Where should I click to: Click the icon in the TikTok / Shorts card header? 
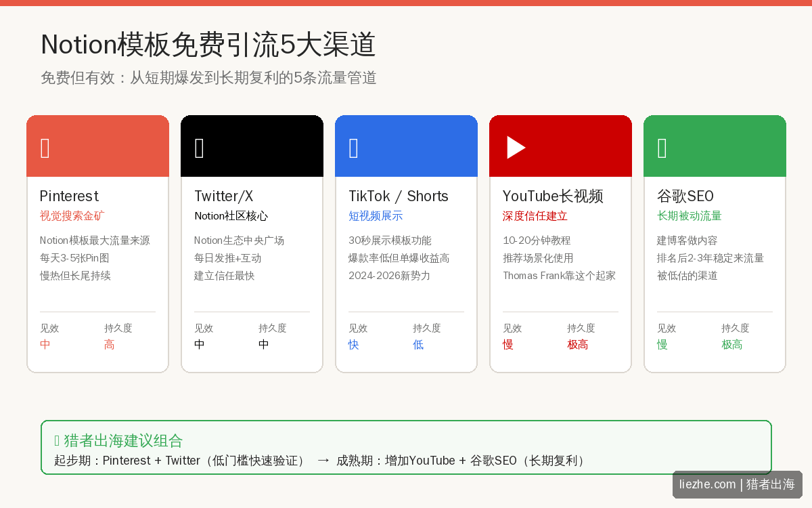pos(354,148)
